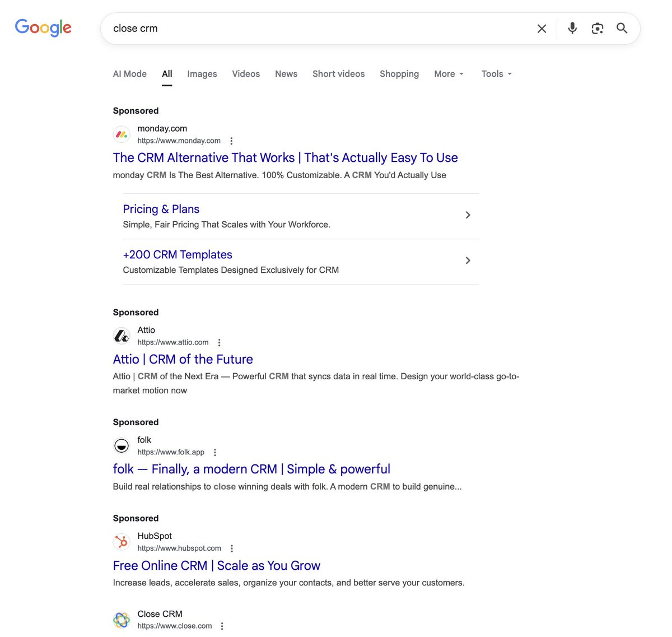
Task: Open the three-dot menu next to hubspot.com URL
Action: 232,549
